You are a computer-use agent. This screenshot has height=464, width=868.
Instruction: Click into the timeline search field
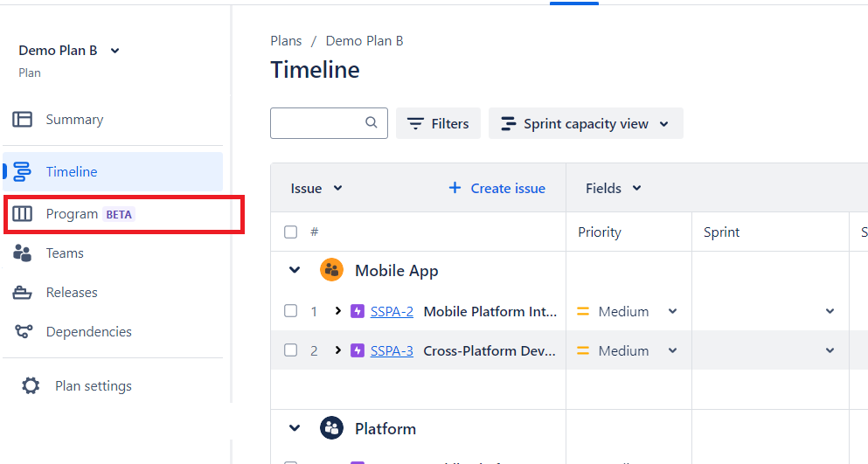tap(317, 123)
